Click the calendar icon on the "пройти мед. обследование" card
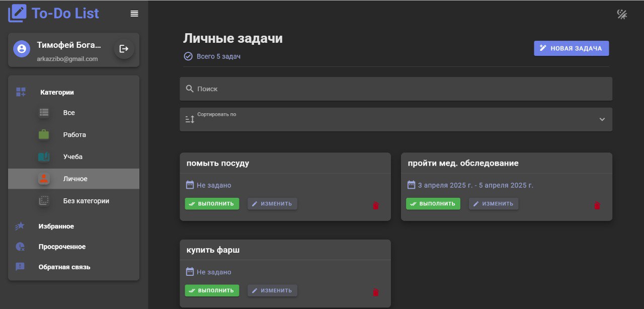 coord(411,185)
